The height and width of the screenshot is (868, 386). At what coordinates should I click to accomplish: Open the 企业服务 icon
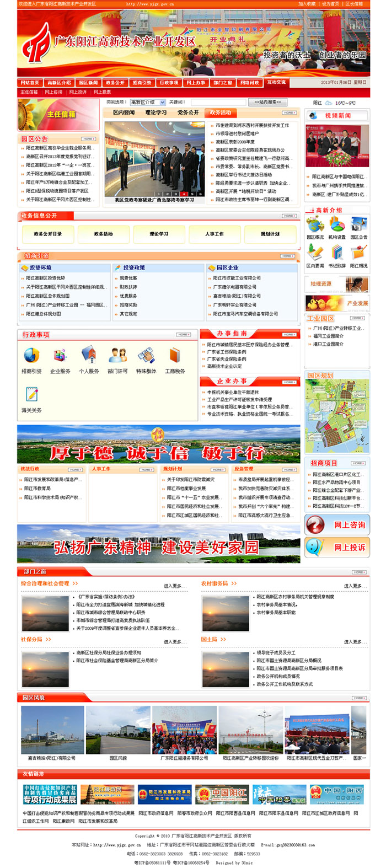click(60, 355)
